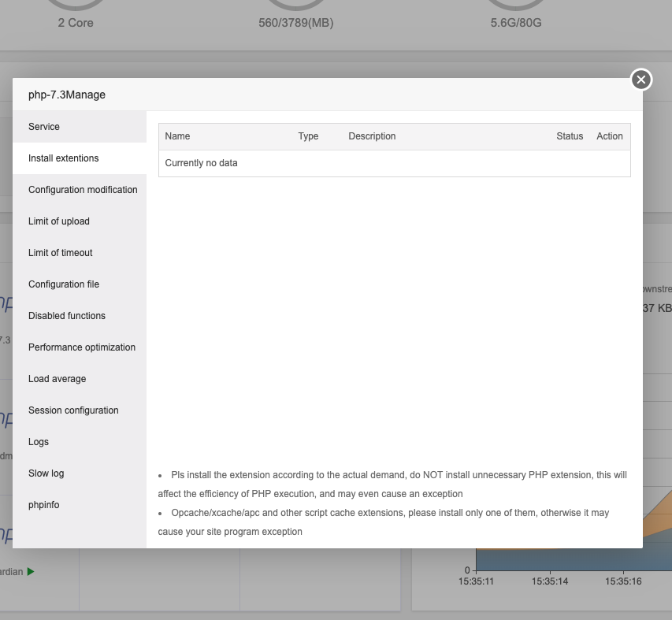Click the Name column header
This screenshot has height=620, width=672.
pos(178,136)
